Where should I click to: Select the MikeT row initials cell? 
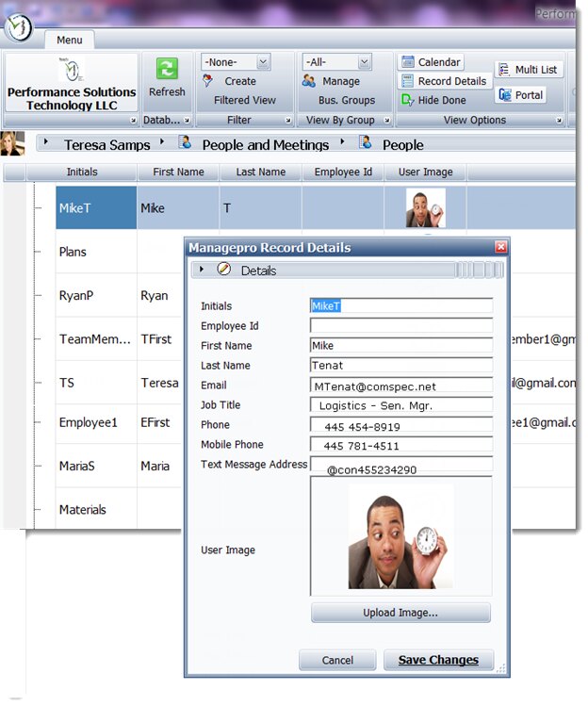(x=96, y=208)
